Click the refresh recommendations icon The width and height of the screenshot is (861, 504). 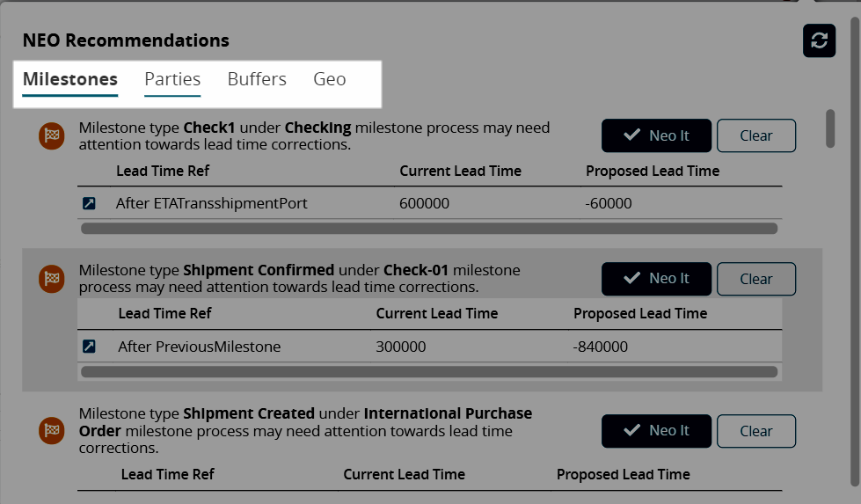[819, 40]
